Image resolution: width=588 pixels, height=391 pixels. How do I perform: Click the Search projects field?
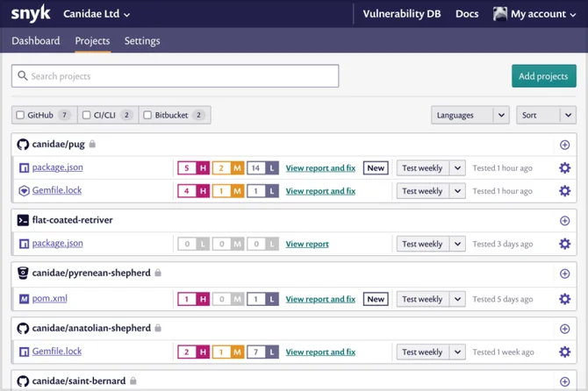coord(176,76)
